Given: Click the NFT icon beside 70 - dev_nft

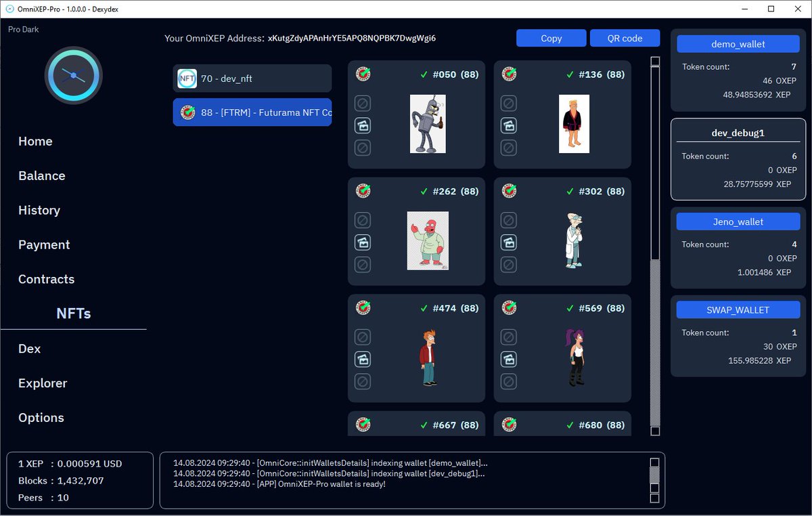Looking at the screenshot, I should (x=187, y=79).
